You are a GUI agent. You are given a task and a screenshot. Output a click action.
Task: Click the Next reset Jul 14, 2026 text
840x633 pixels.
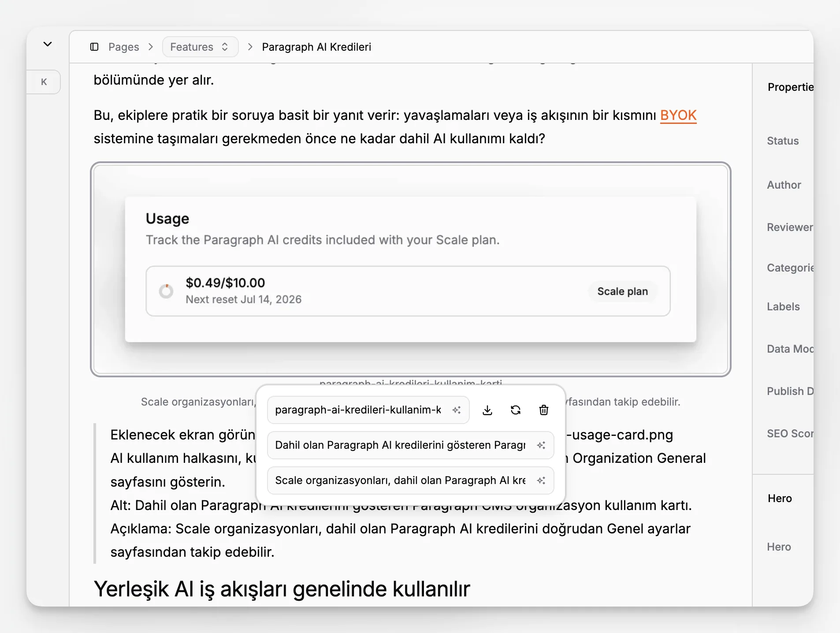coord(244,299)
